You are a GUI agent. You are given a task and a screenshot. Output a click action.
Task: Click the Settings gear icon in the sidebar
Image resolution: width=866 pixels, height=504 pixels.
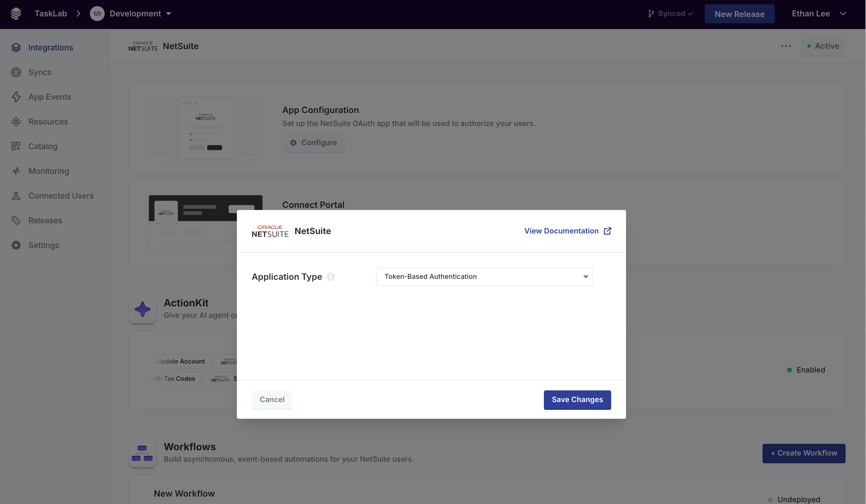(16, 245)
